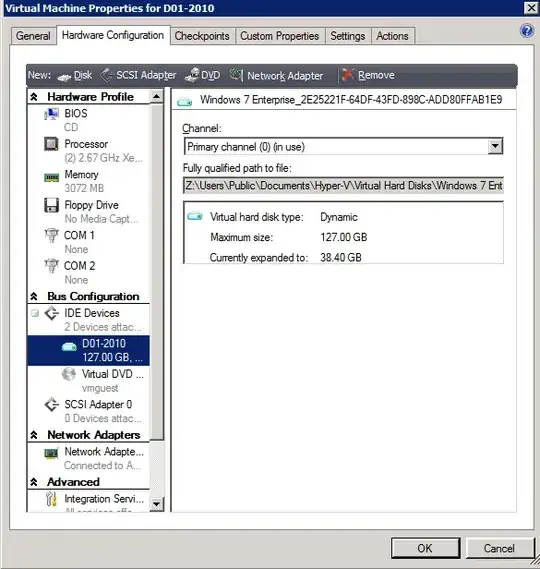Viewport: 540px width, 569px height.
Task: Click the 'Dynamic' disk type value
Action: click(x=339, y=217)
